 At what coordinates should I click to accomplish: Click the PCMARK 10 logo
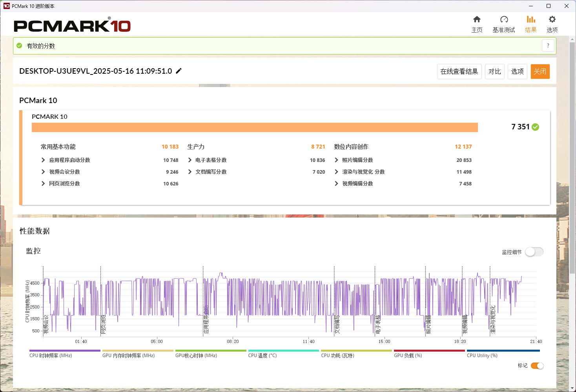point(72,25)
